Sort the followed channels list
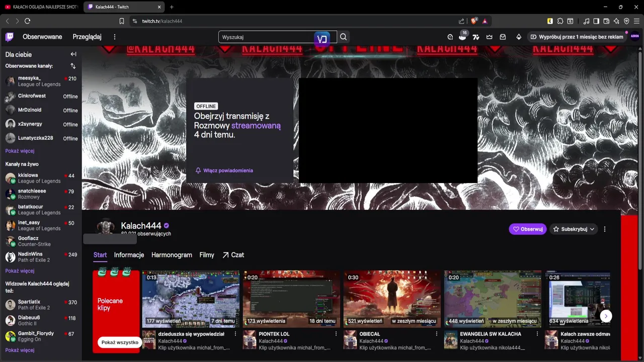Image resolution: width=644 pixels, height=362 pixels. point(73,66)
